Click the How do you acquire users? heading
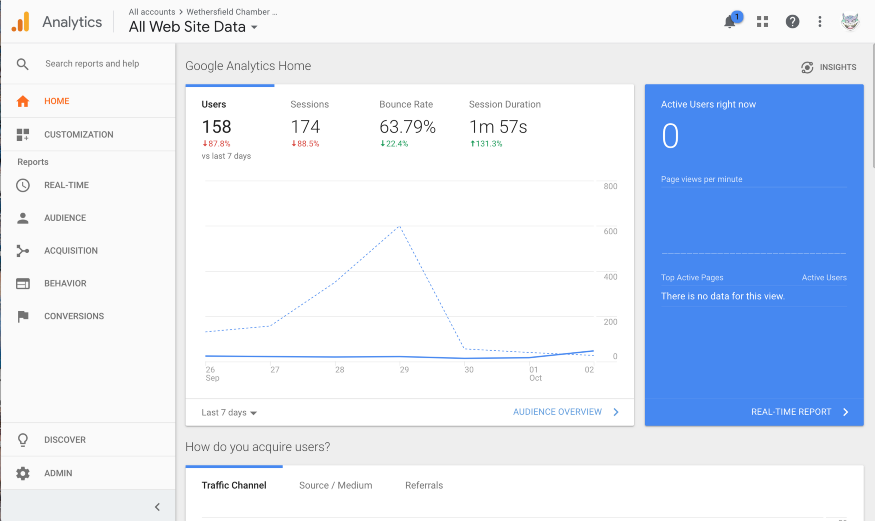Image resolution: width=875 pixels, height=521 pixels. coord(258,447)
